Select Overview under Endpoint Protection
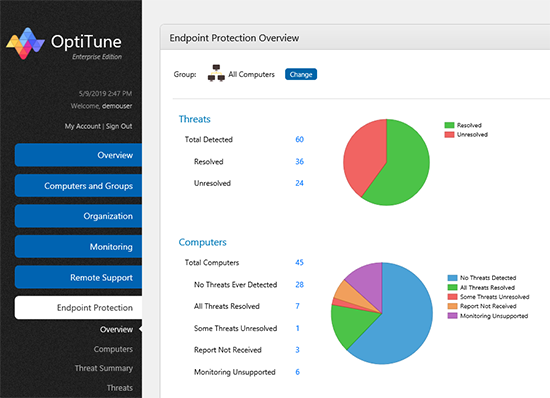550x398 pixels. coord(116,330)
